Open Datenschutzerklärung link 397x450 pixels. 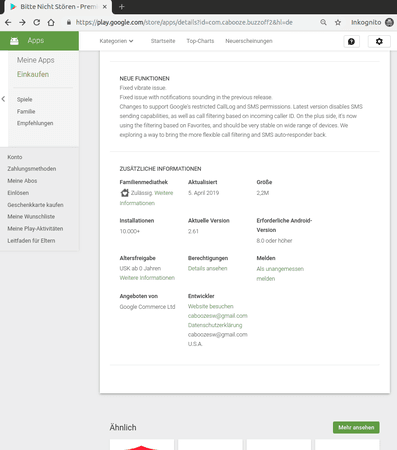click(x=215, y=325)
